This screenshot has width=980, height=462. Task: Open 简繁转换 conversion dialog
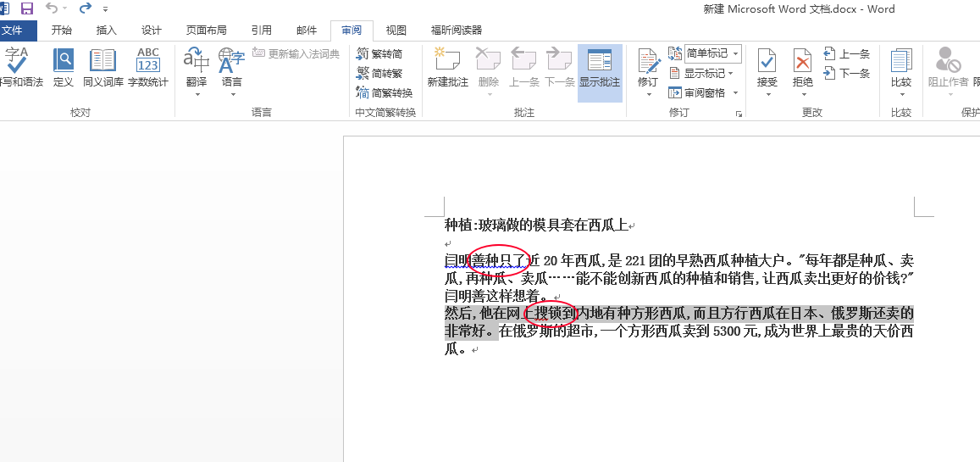(385, 92)
